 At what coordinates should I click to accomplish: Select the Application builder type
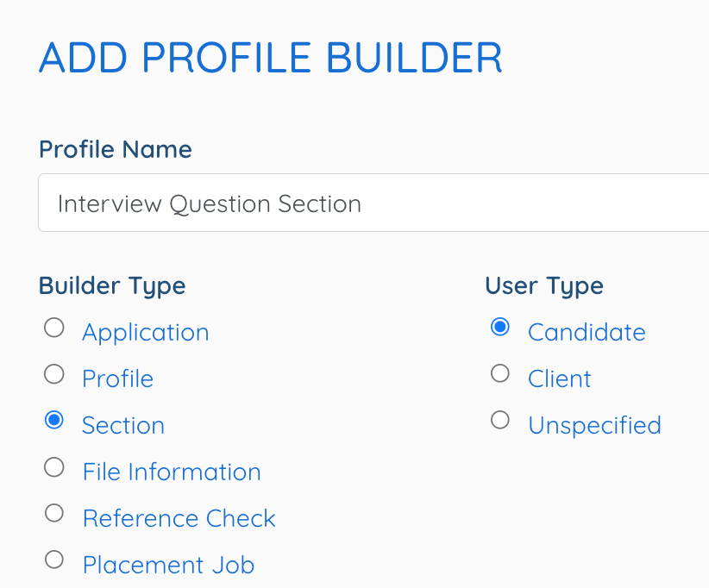[53, 328]
